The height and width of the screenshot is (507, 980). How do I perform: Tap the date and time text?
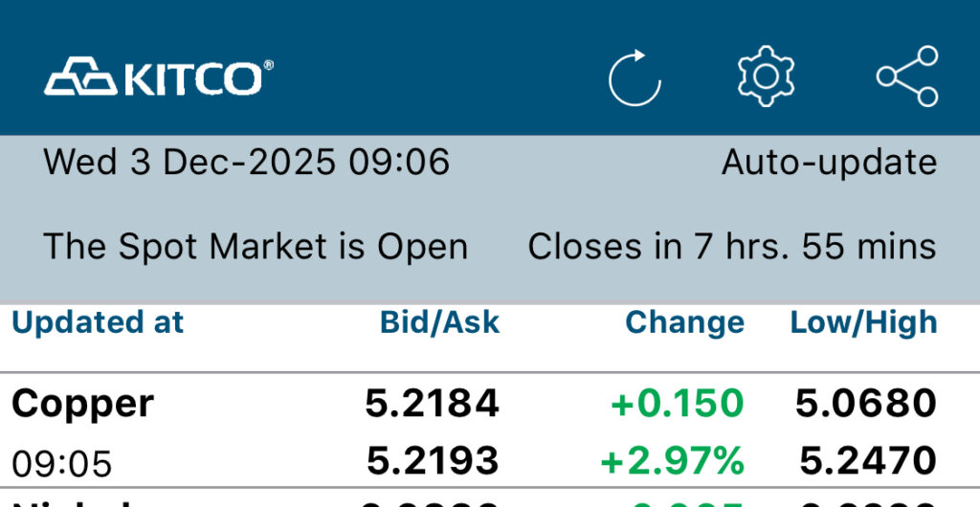pos(246,163)
